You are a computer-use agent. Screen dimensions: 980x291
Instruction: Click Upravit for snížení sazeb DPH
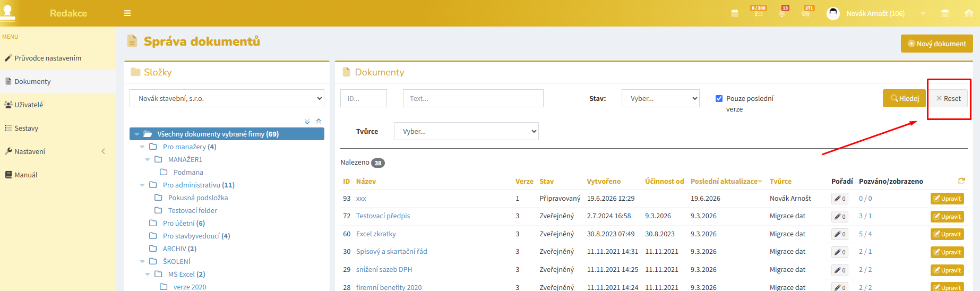coord(947,270)
